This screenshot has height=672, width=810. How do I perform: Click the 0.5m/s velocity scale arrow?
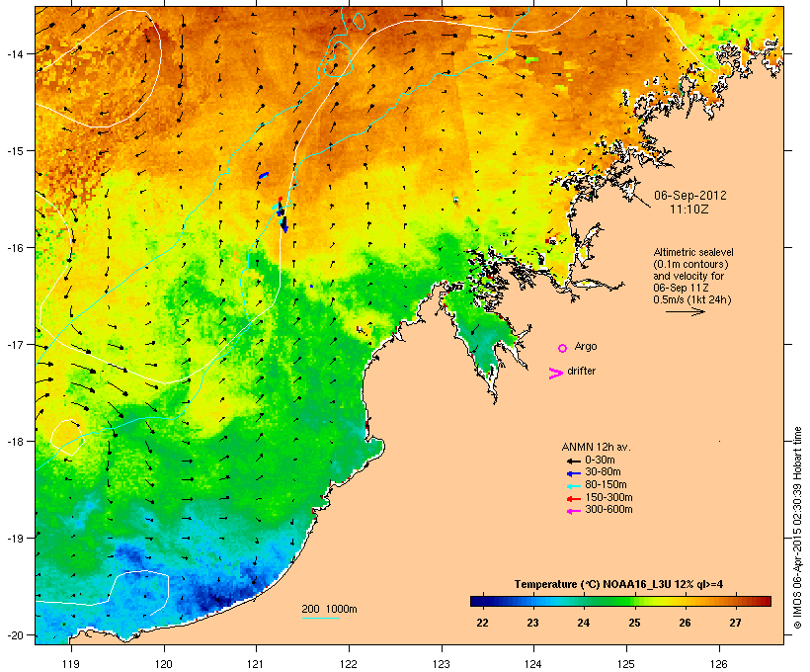coord(685,311)
